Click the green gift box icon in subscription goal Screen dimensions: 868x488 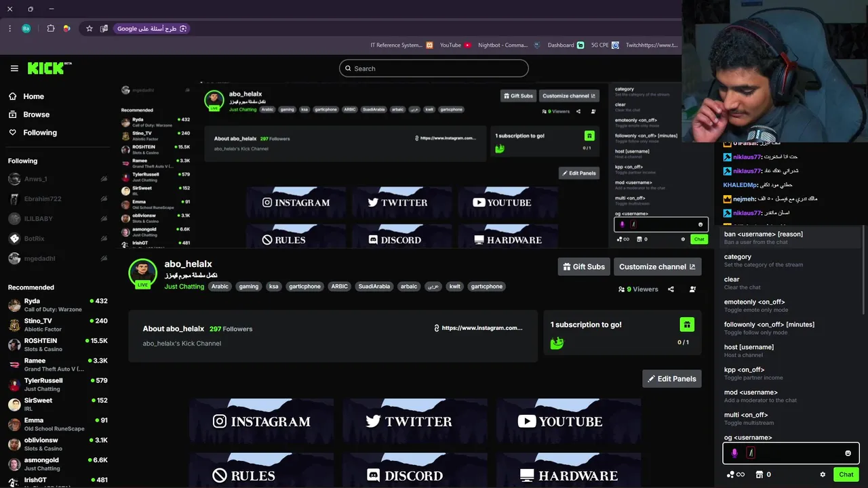tap(687, 325)
